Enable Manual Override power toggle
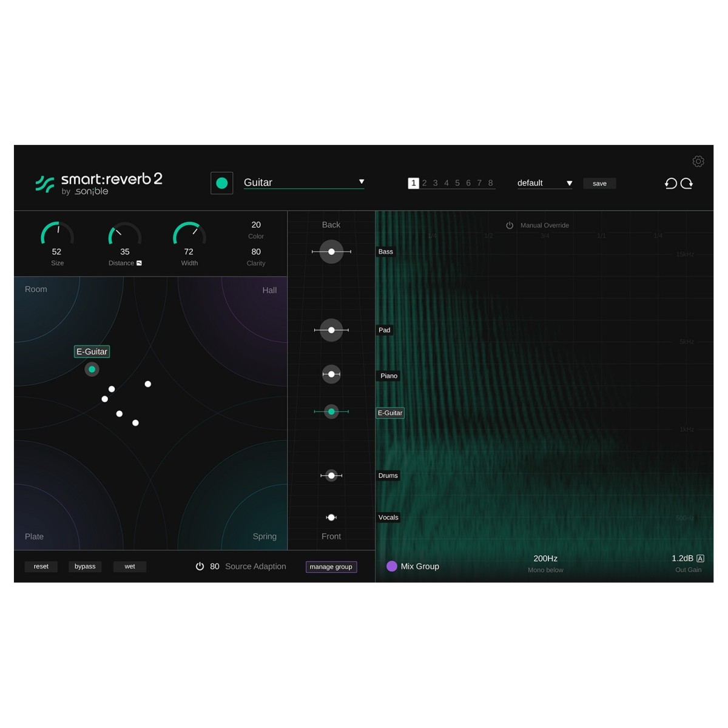 (x=510, y=225)
